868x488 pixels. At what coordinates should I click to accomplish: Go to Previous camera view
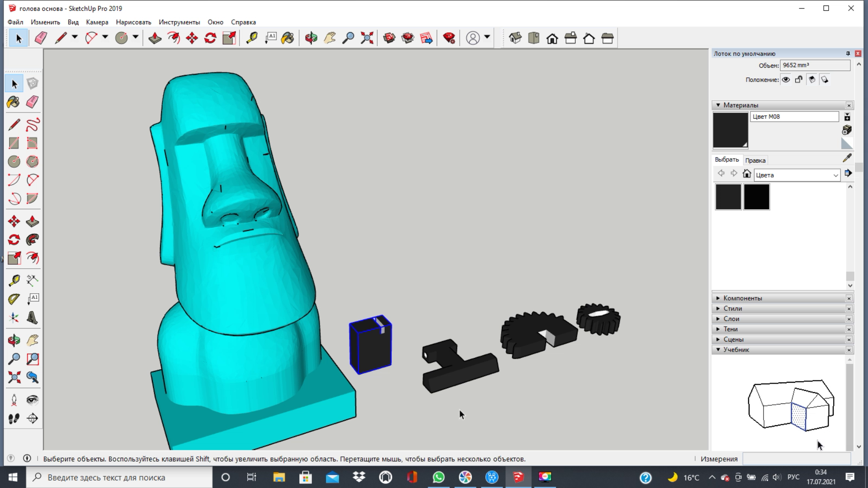[32, 377]
